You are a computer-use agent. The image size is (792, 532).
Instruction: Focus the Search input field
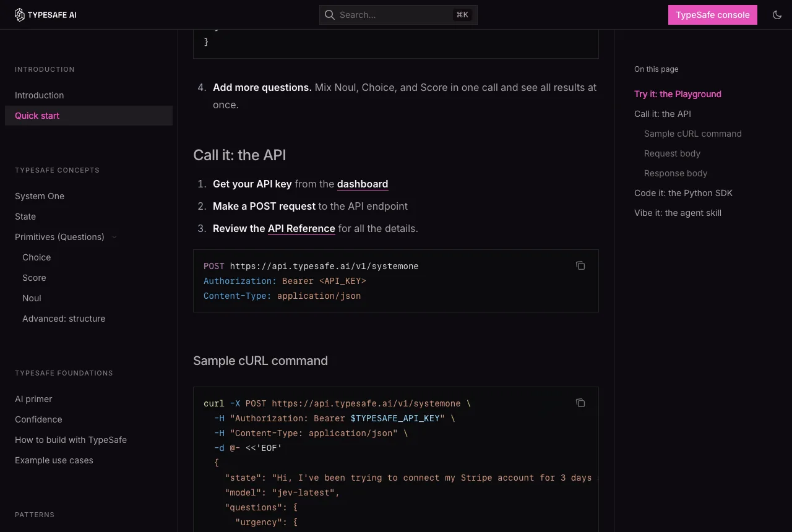click(398, 15)
